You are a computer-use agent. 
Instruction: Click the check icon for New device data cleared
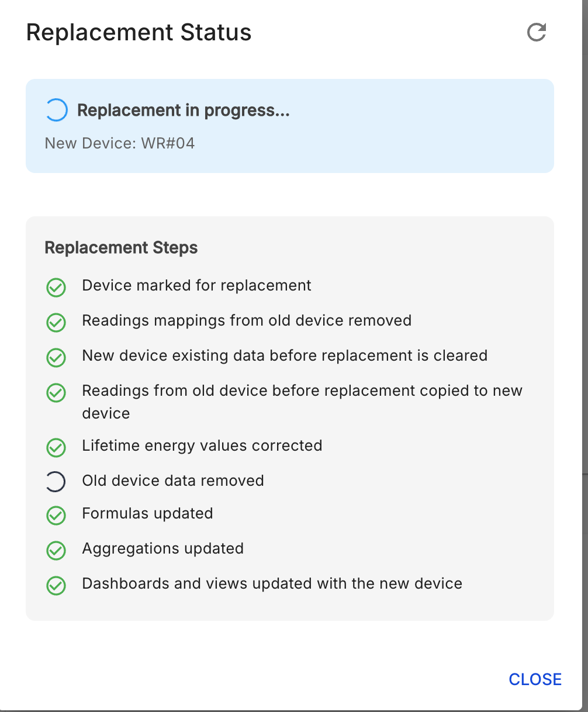[56, 358]
